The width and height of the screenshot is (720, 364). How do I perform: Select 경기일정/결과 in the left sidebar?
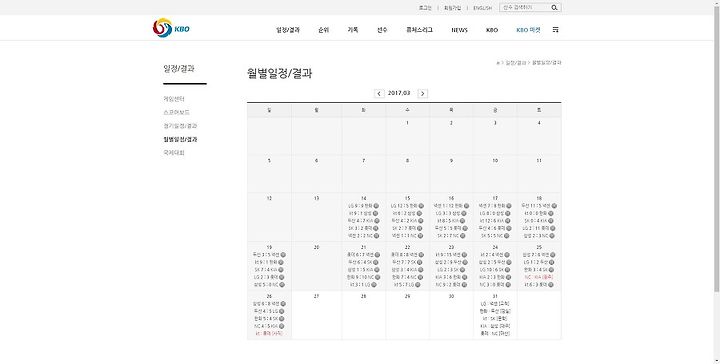click(180, 126)
